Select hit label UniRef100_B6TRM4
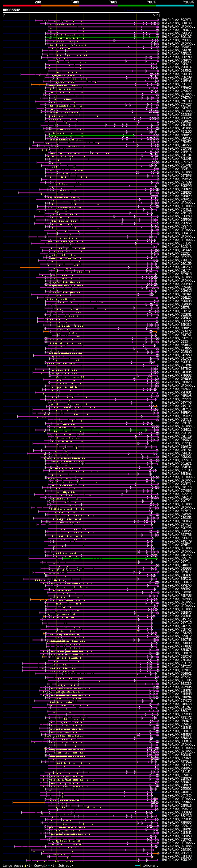This screenshot has width=197, height=868. (177, 365)
